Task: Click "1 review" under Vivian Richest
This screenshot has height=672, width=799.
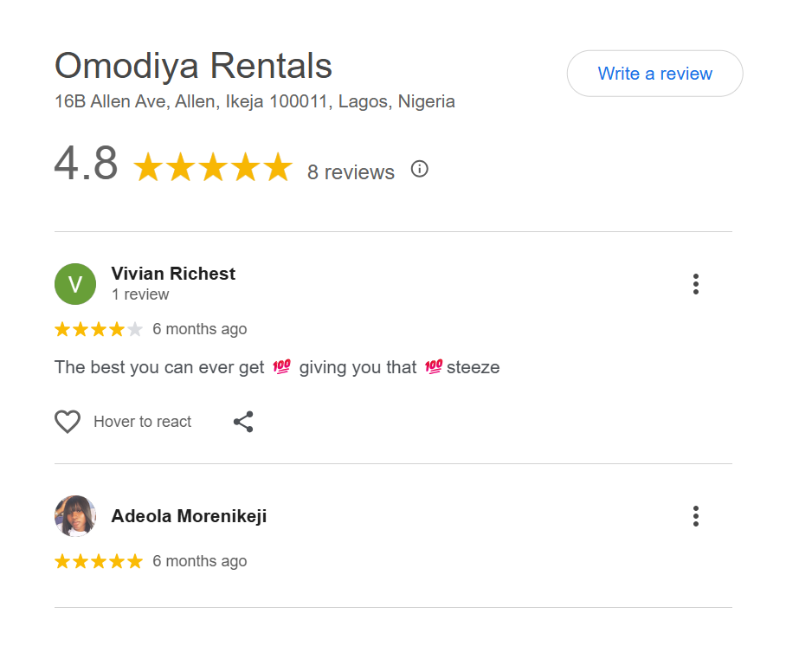Action: [140, 294]
